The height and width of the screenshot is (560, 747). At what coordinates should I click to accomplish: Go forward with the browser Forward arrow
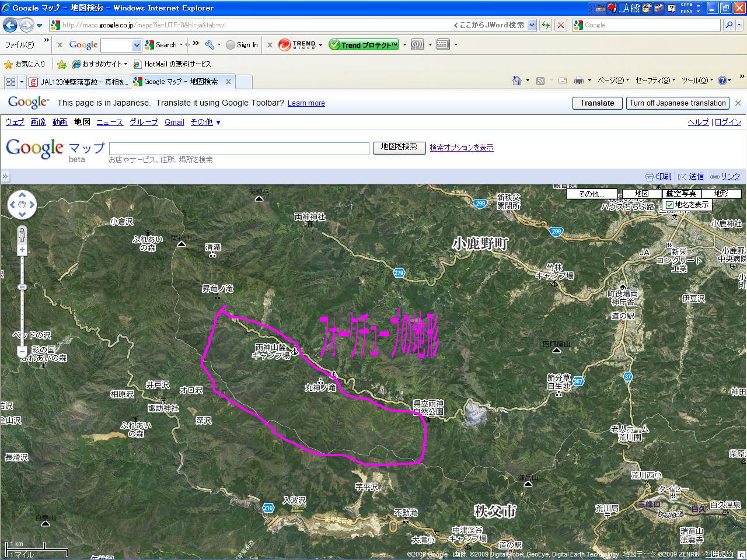pyautogui.click(x=26, y=25)
